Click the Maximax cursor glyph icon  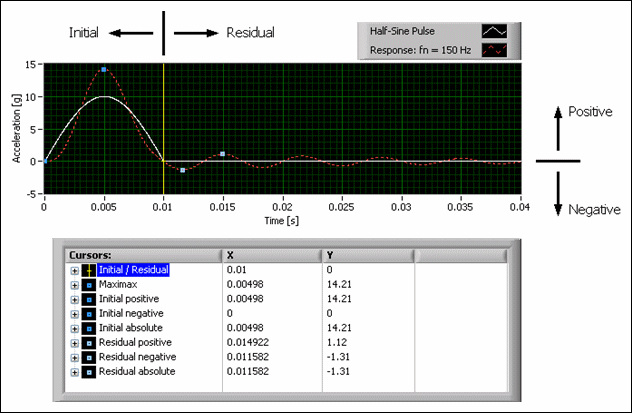coord(88,284)
